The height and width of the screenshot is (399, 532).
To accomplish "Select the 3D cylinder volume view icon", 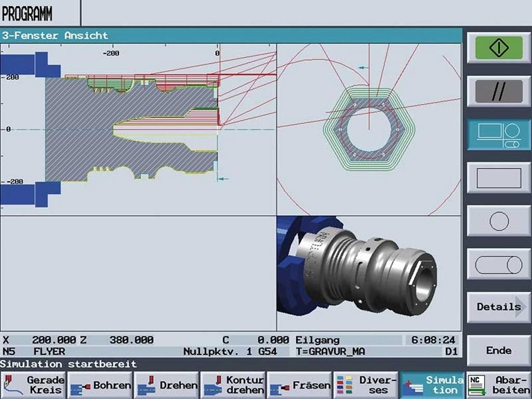I will click(499, 264).
